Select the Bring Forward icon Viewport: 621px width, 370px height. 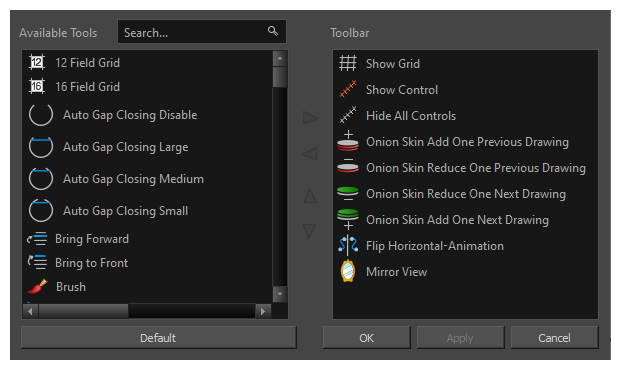(37, 239)
